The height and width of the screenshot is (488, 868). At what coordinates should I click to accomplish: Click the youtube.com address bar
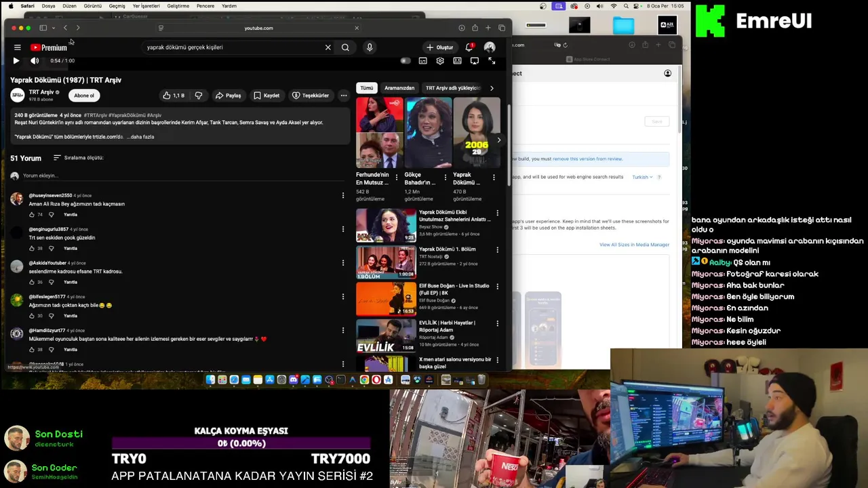pyautogui.click(x=258, y=28)
